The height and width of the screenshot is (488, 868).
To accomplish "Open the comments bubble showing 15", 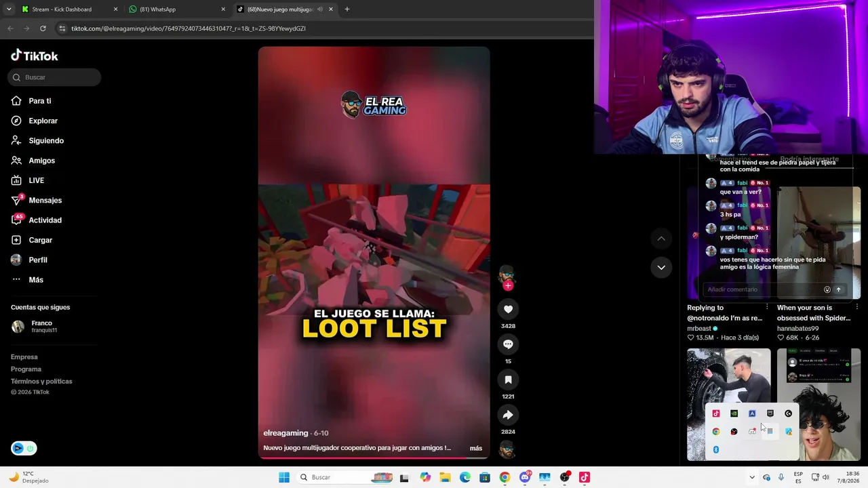I will 508,344.
